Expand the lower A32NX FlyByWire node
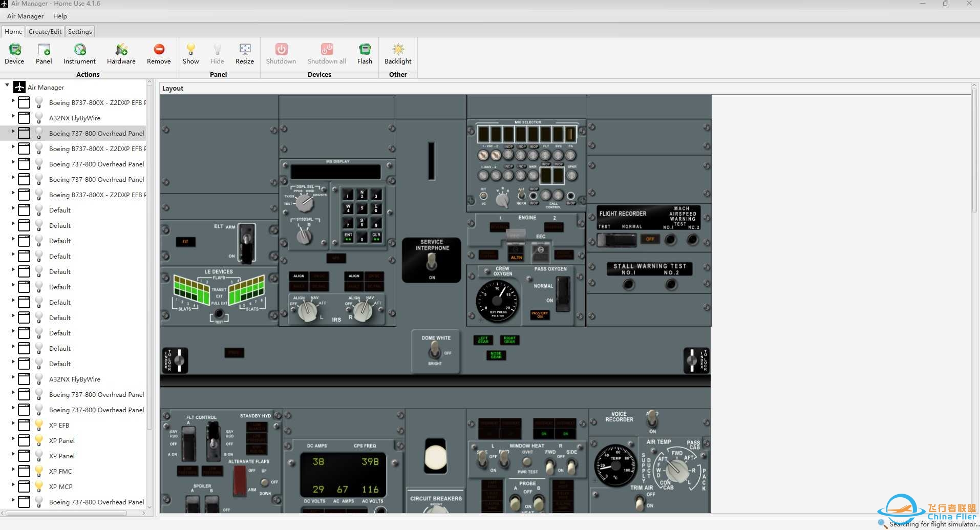Screen dimensions: 980x530 pos(13,377)
